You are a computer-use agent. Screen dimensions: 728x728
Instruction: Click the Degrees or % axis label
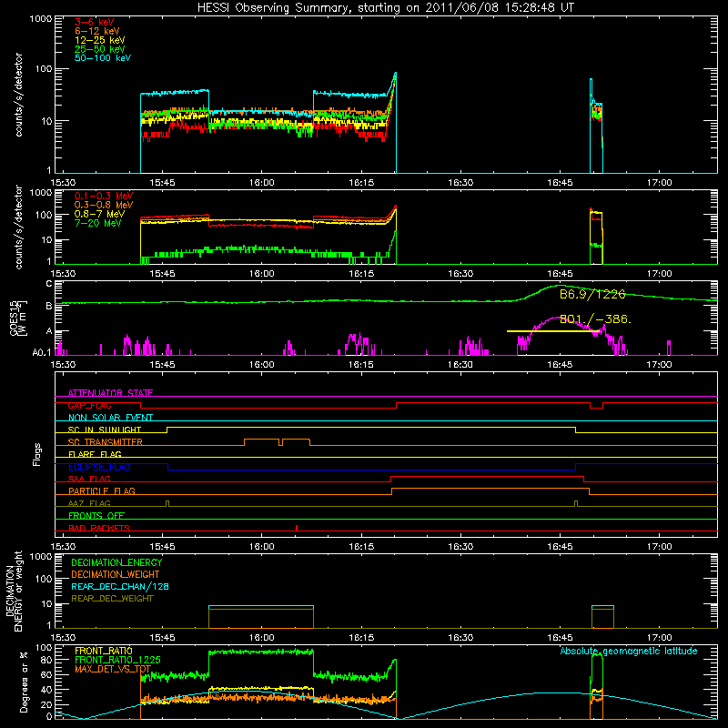24,682
